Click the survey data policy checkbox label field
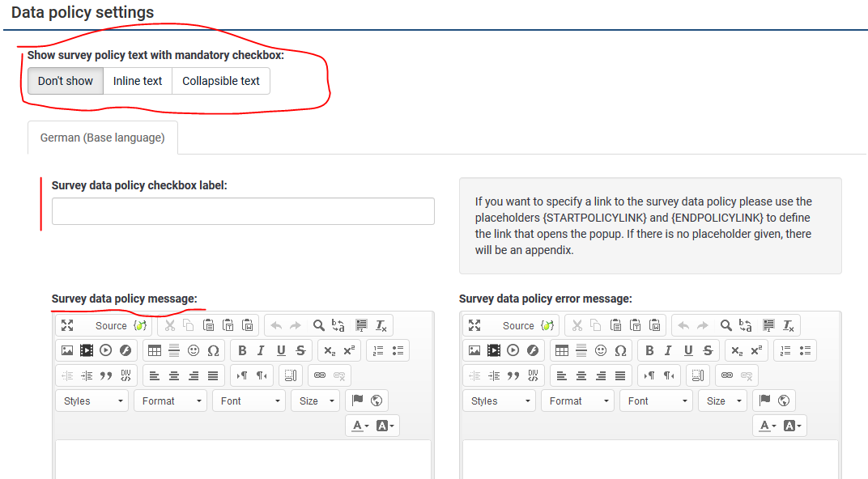This screenshot has width=868, height=479. tap(243, 211)
